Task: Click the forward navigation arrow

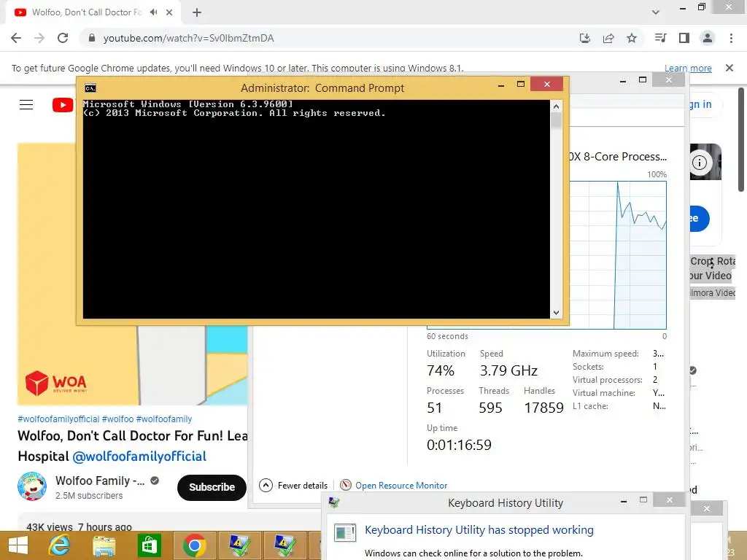Action: 39,38
